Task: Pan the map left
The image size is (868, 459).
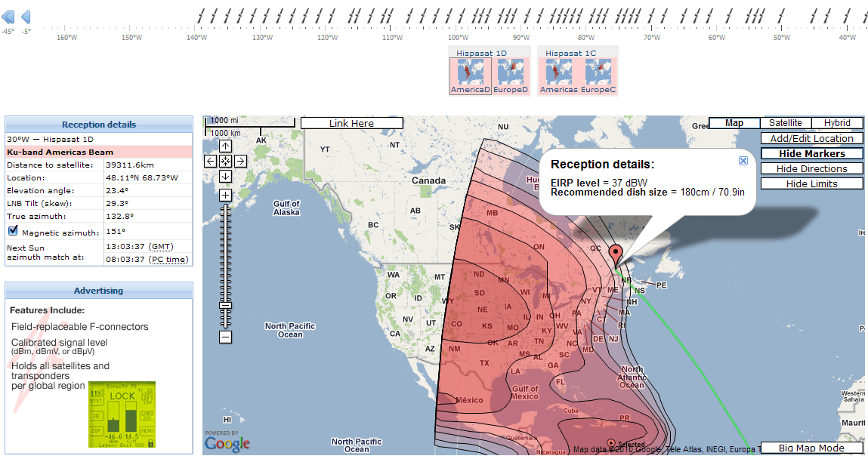Action: (x=210, y=161)
